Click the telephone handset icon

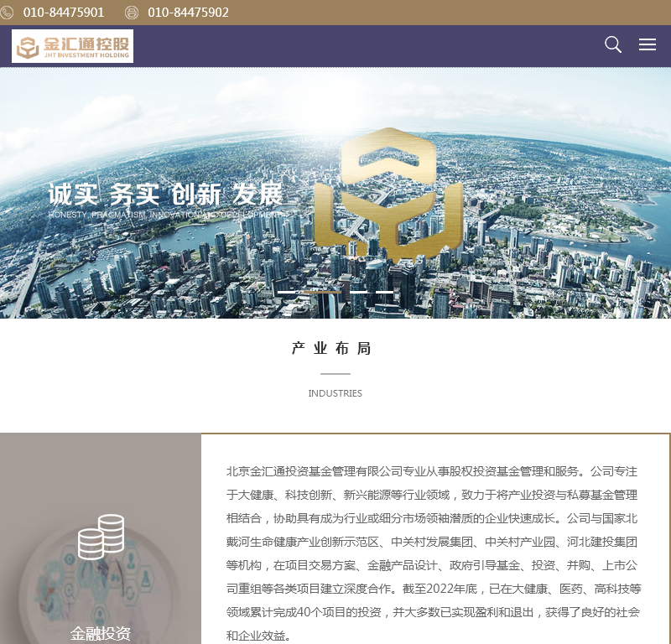coord(7,13)
